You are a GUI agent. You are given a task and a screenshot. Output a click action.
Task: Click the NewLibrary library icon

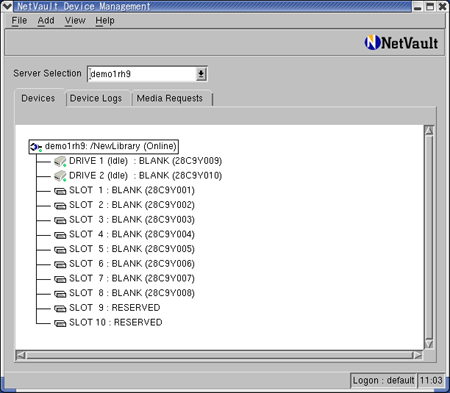tap(36, 147)
